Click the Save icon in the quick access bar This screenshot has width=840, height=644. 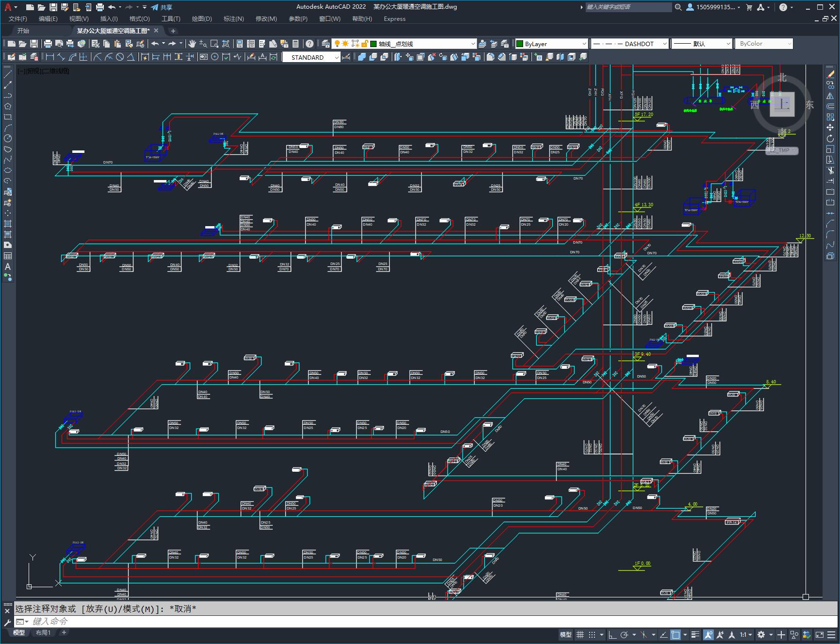pyautogui.click(x=53, y=7)
